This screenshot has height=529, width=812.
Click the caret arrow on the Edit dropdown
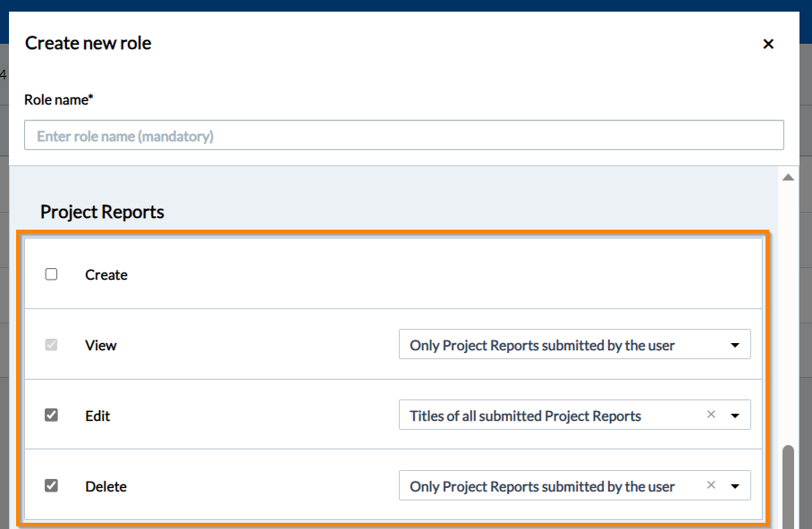[x=735, y=415]
